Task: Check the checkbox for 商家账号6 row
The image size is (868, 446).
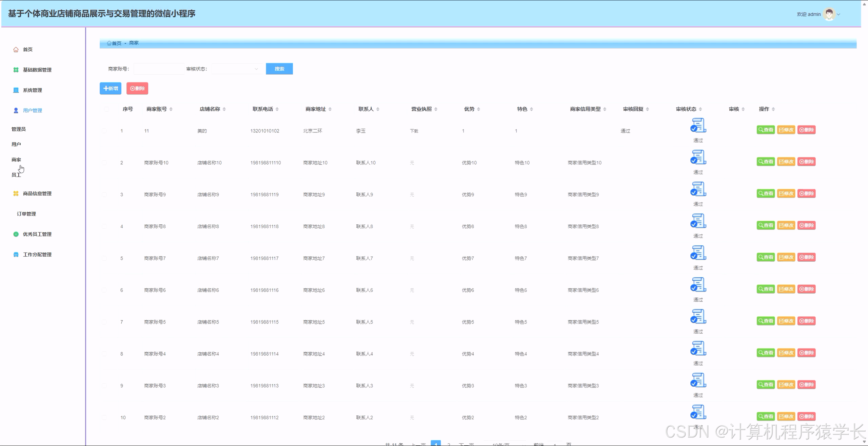Action: coord(104,291)
